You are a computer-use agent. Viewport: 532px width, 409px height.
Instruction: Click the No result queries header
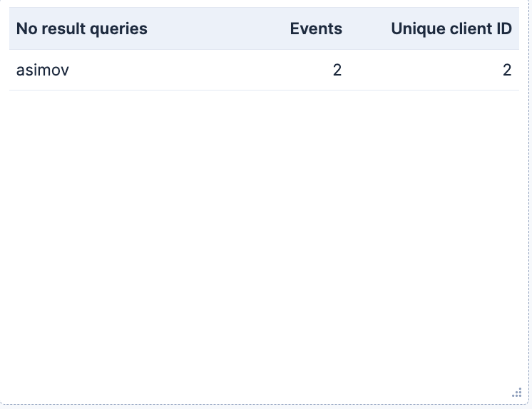point(82,29)
